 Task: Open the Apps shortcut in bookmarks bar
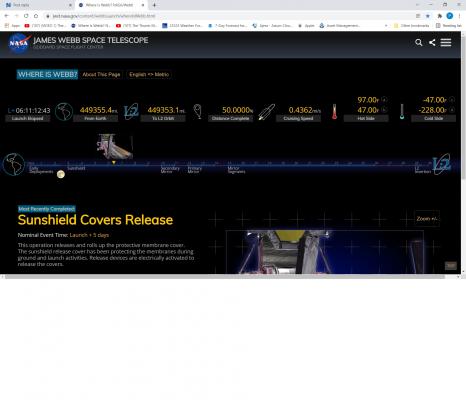pyautogui.click(x=12, y=25)
